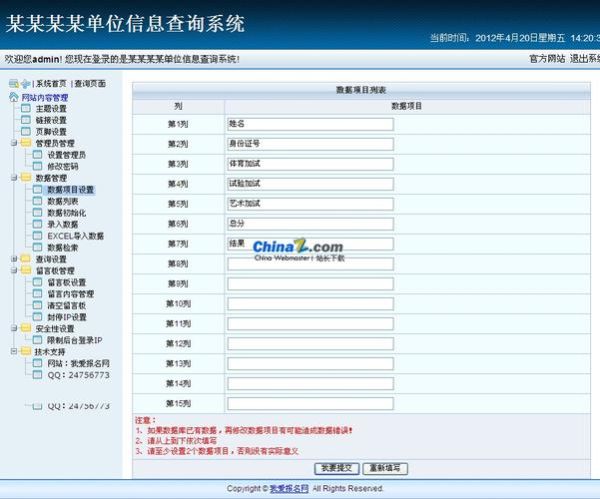Click the empty 第11列 input field
Screen dimensions: 600x499
point(310,323)
